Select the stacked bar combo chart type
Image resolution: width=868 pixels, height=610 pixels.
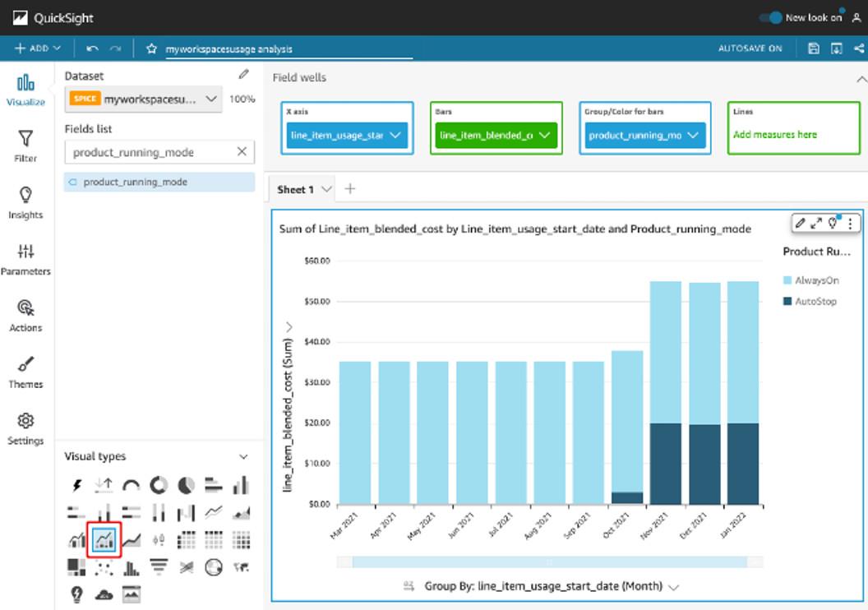tap(104, 539)
